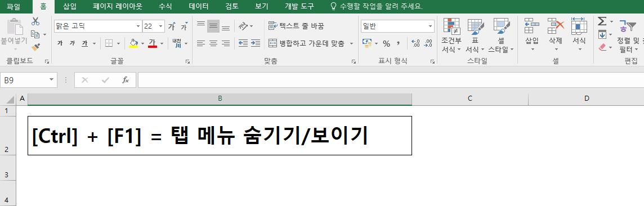Open Cell Styles (셀 스타일)
The image size is (644, 206).
coord(501,35)
